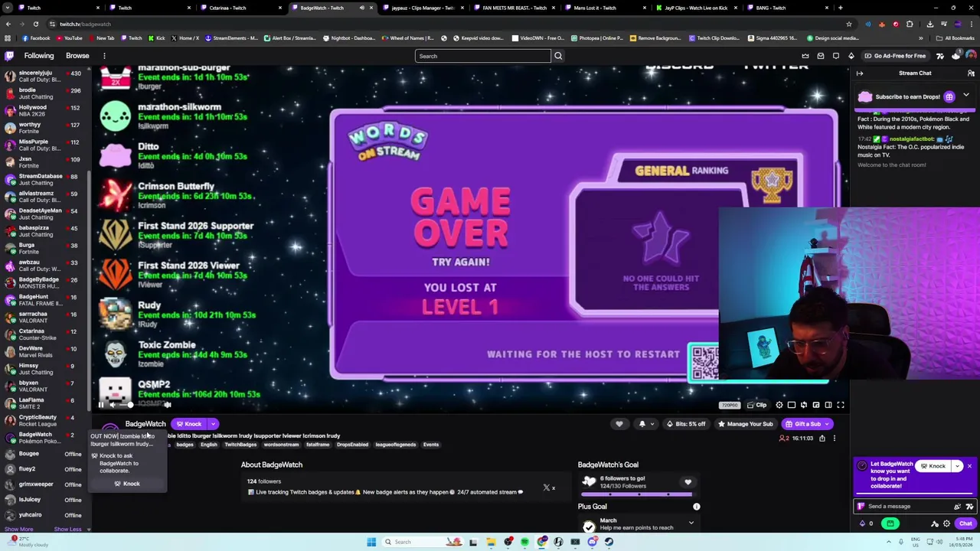
Task: Pause the stream video
Action: pos(100,405)
